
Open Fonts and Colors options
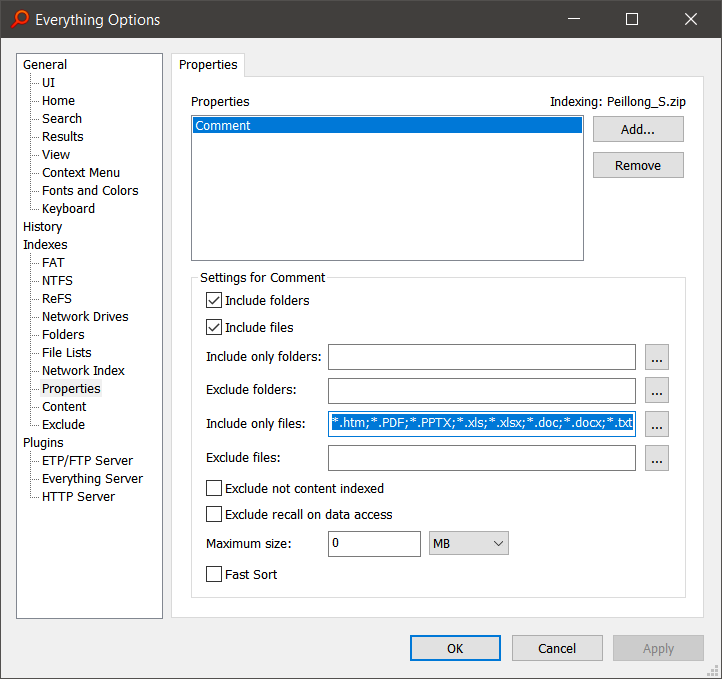pos(90,190)
